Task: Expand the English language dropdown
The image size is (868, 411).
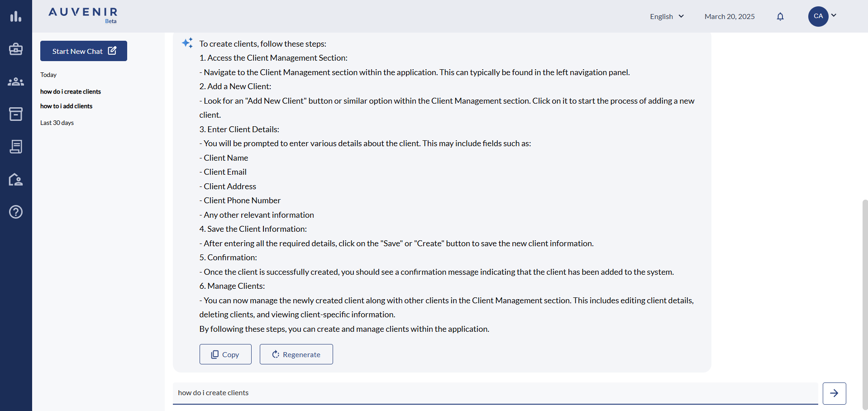Action: [x=667, y=17]
